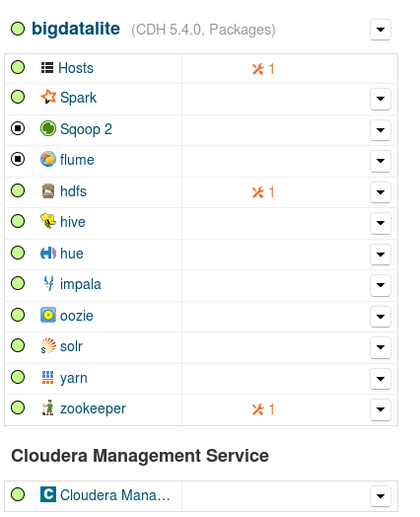Click the hive bee icon

pyautogui.click(x=48, y=221)
